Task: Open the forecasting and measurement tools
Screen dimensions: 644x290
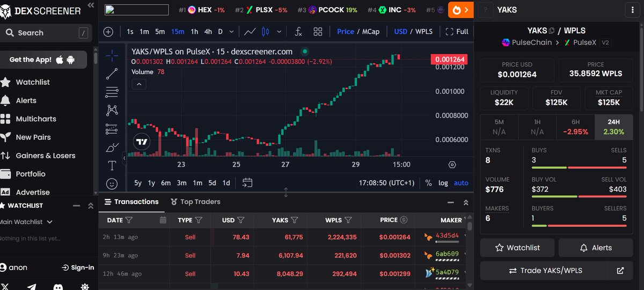Action: coord(112,128)
